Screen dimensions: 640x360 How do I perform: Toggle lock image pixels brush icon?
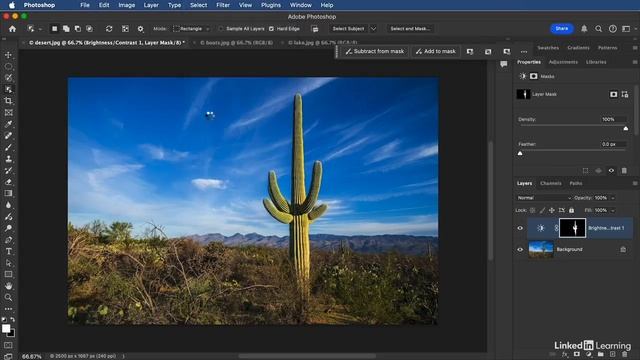click(542, 211)
